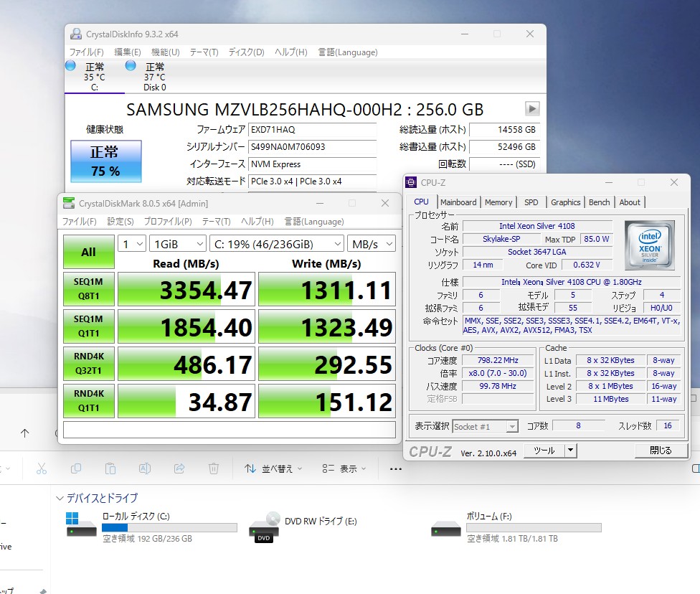This screenshot has width=700, height=594.
Task: Click the Delete trash icon in Explorer
Action: 214,468
